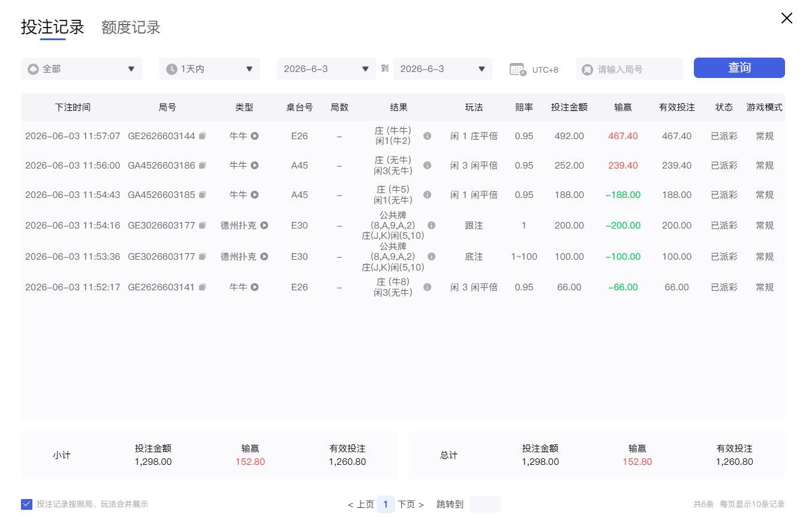Copy round number GE2626603144
The image size is (812, 517).
pos(203,136)
